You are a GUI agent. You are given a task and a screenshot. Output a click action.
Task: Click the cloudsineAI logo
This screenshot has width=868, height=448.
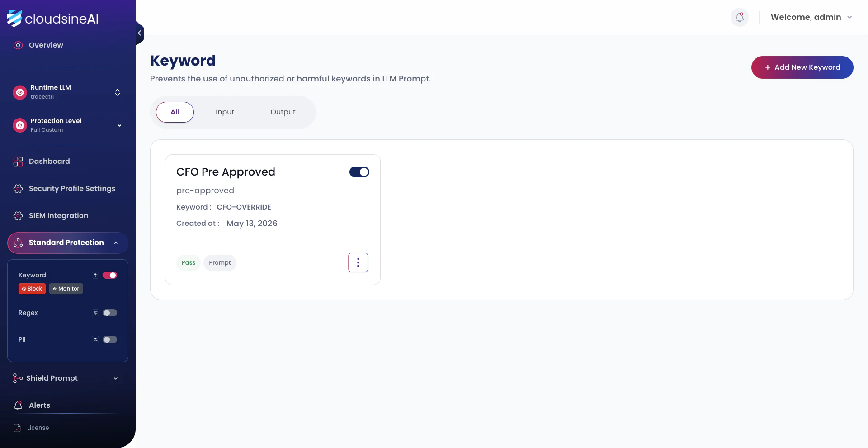pos(53,18)
